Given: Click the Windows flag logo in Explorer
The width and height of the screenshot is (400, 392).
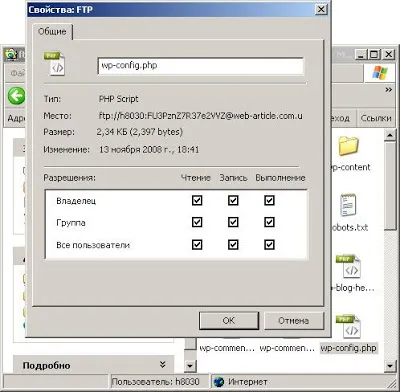Looking at the screenshot, I should point(380,73).
